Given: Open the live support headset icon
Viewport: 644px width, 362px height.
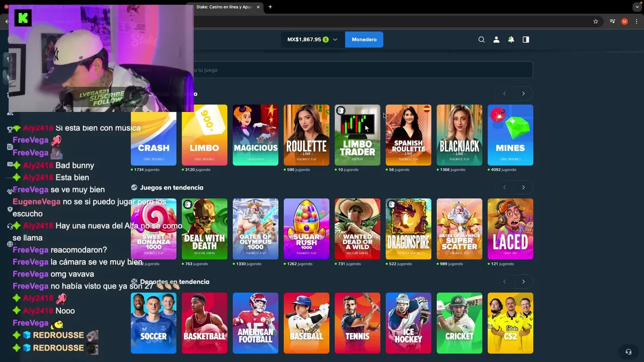Looking at the screenshot, I should point(628,352).
